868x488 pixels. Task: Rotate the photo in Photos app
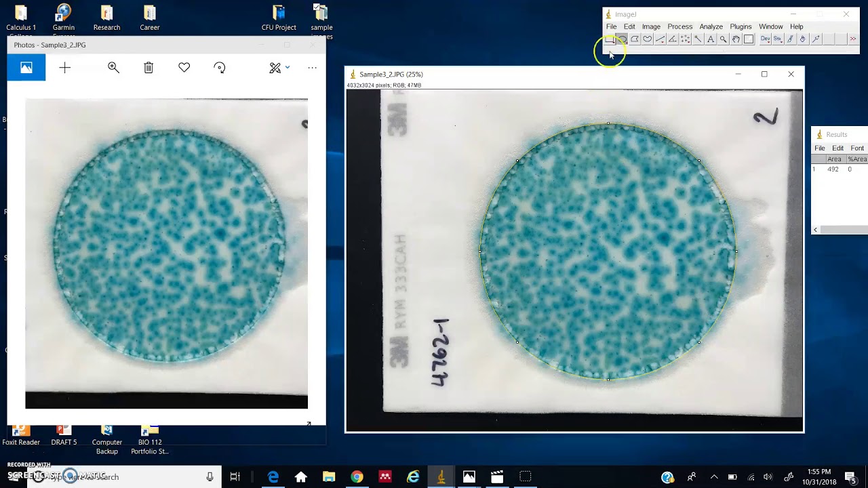click(x=219, y=68)
